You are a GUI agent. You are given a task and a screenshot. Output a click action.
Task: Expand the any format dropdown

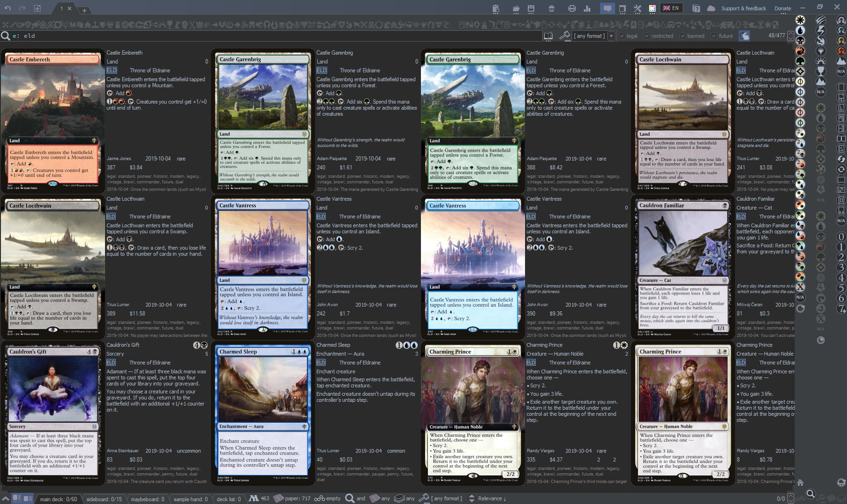610,36
